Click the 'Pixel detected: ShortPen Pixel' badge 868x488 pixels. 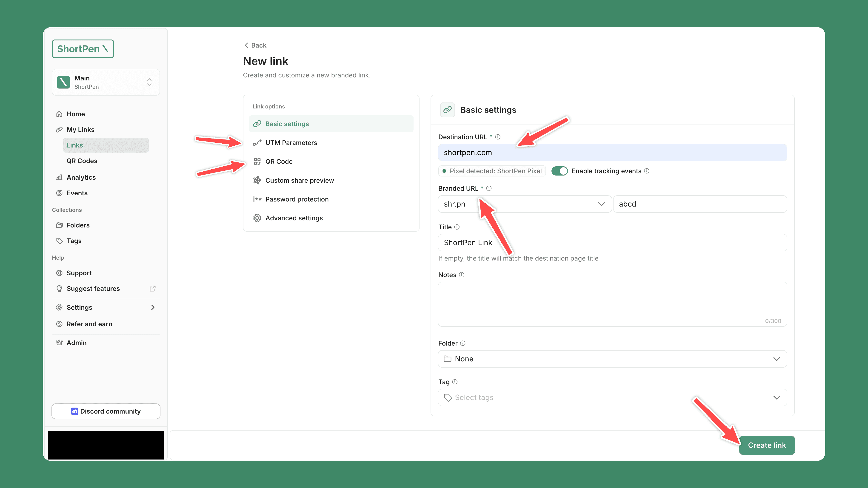tap(492, 171)
